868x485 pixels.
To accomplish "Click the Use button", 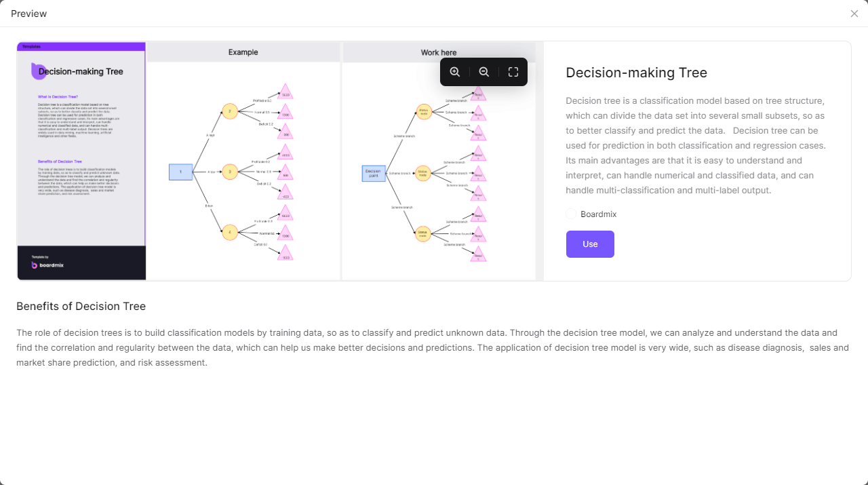I will [x=590, y=244].
